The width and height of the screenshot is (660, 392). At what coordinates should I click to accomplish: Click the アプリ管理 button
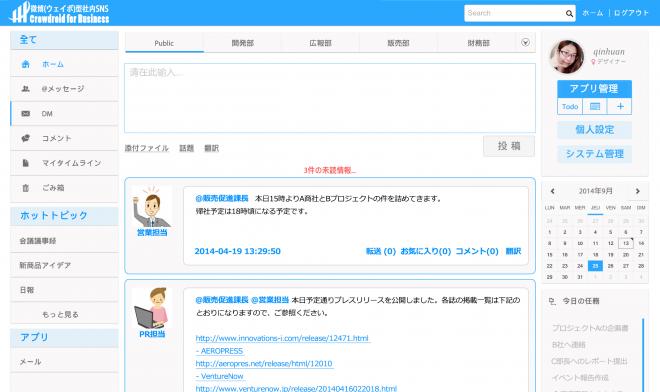(594, 89)
